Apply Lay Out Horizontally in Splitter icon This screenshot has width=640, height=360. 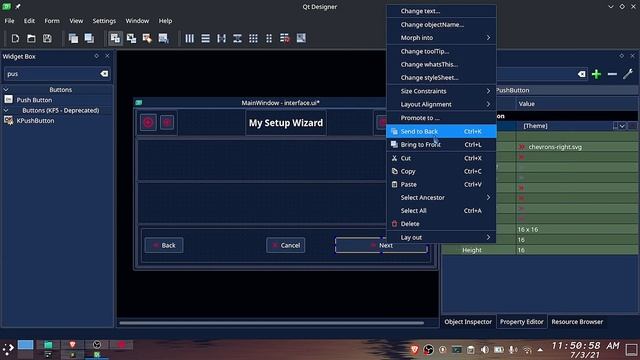pos(221,38)
